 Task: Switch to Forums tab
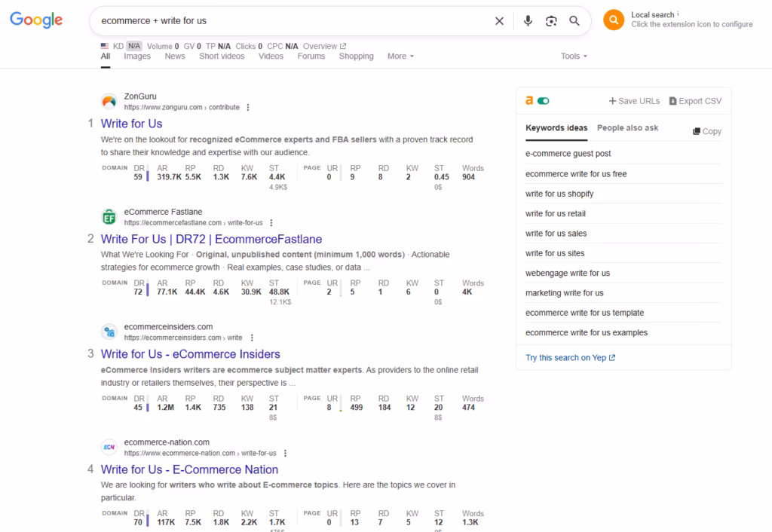point(311,56)
